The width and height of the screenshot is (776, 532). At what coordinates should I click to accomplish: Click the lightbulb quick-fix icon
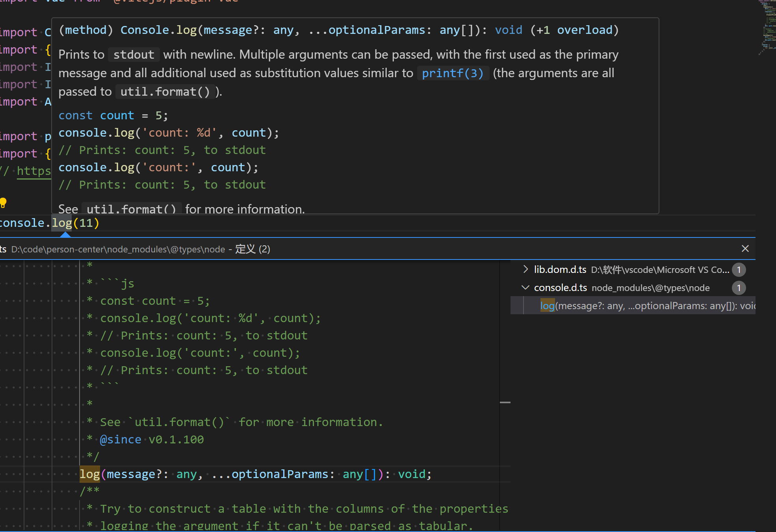point(3,203)
